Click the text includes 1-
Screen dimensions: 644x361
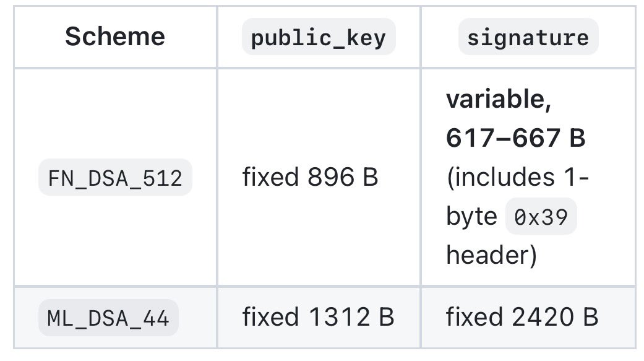521,178
